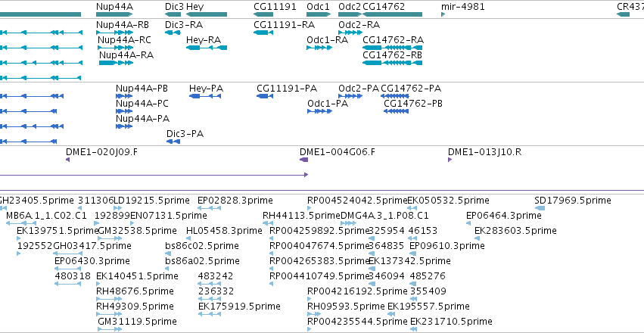Image resolution: width=644 pixels, height=333 pixels.
Task: Select the Odc1-PA protein feature
Action: tap(319, 111)
